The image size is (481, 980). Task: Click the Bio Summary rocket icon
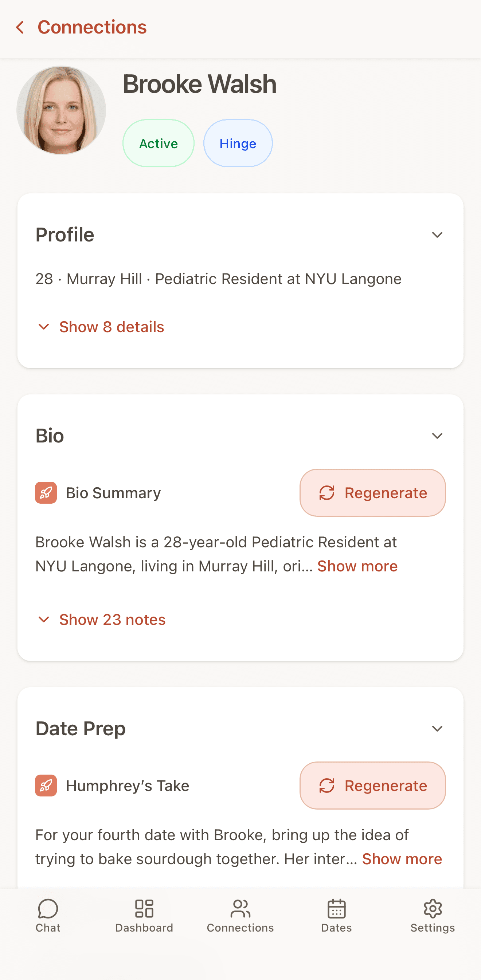pos(46,493)
